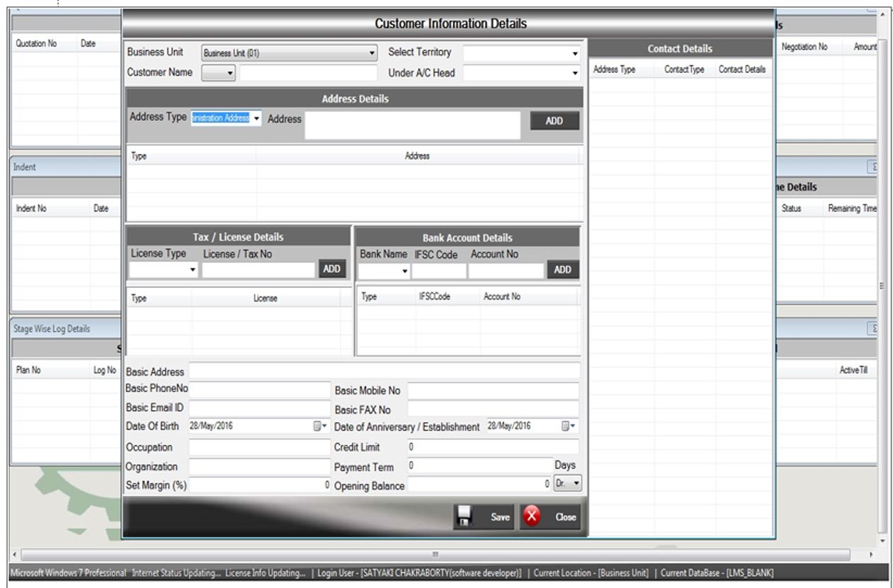This screenshot has height=588, width=893.
Task: Click Current DataBase status bar entry
Action: pos(717,573)
